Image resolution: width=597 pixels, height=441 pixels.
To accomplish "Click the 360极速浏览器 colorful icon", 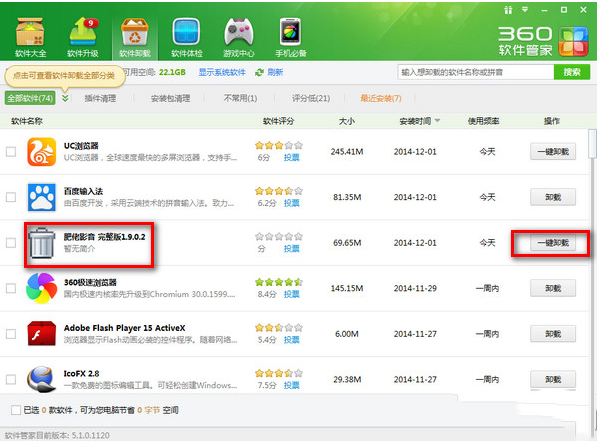I will [42, 288].
